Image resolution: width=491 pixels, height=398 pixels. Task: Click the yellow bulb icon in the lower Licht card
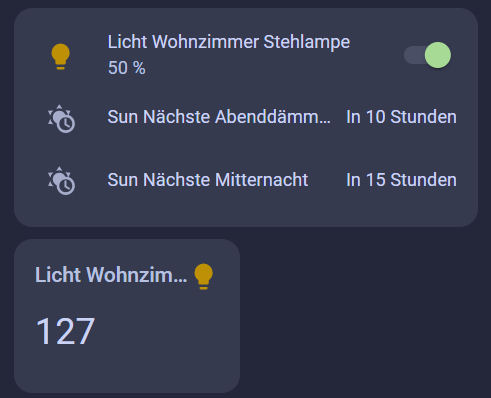click(203, 276)
